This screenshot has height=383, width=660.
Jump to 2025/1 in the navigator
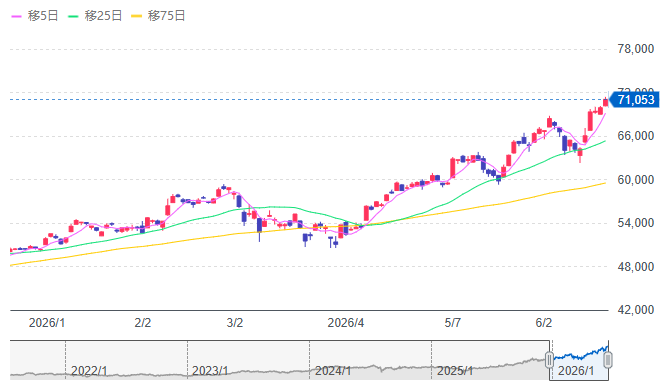(x=455, y=371)
